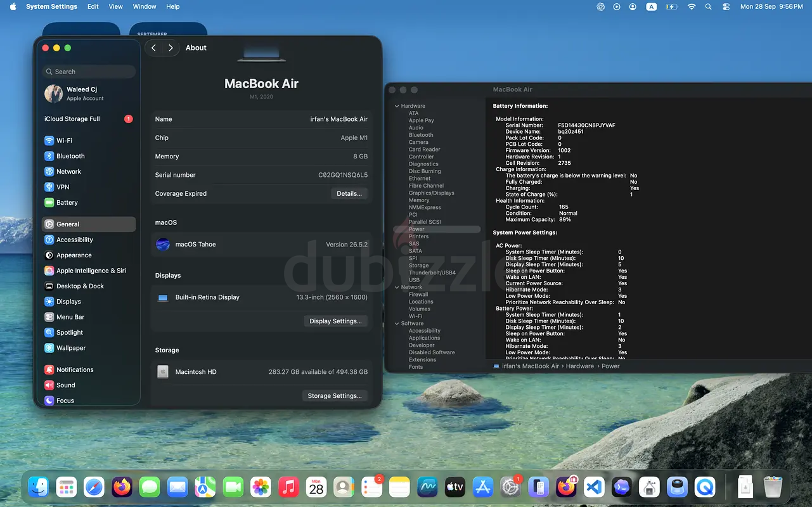The image size is (812, 507).
Task: Launch Finder from the Dock
Action: coord(39,487)
